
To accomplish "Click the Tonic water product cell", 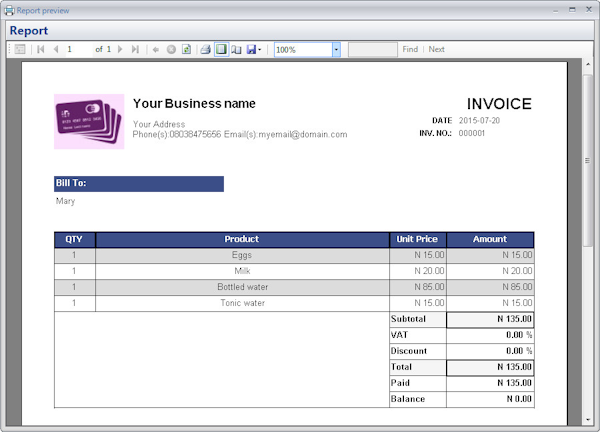I will click(242, 303).
